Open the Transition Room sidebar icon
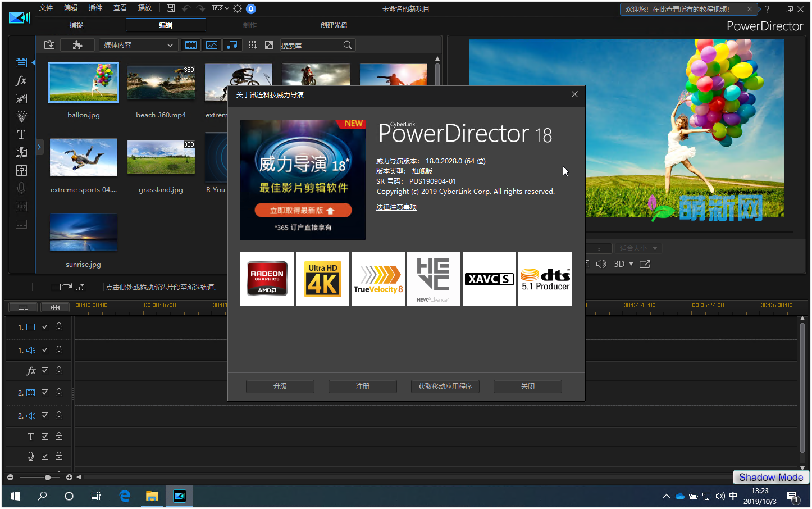Screen dimensions: 812x509 21,152
